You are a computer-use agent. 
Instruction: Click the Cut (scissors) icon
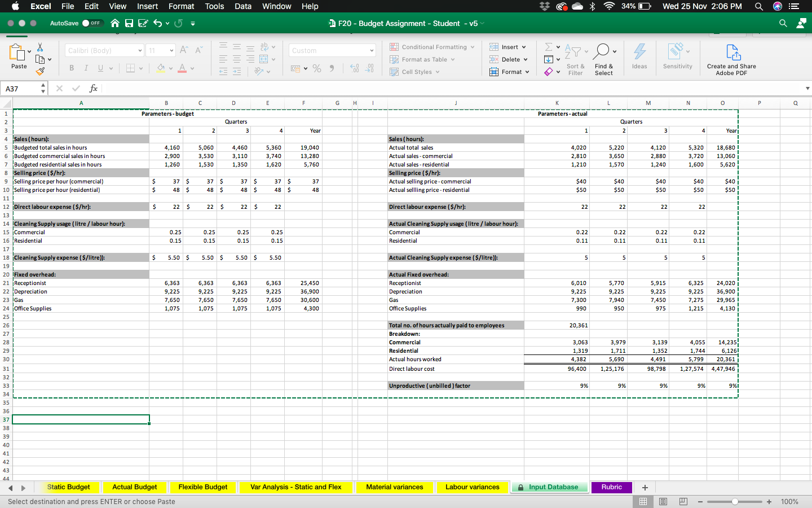40,46
